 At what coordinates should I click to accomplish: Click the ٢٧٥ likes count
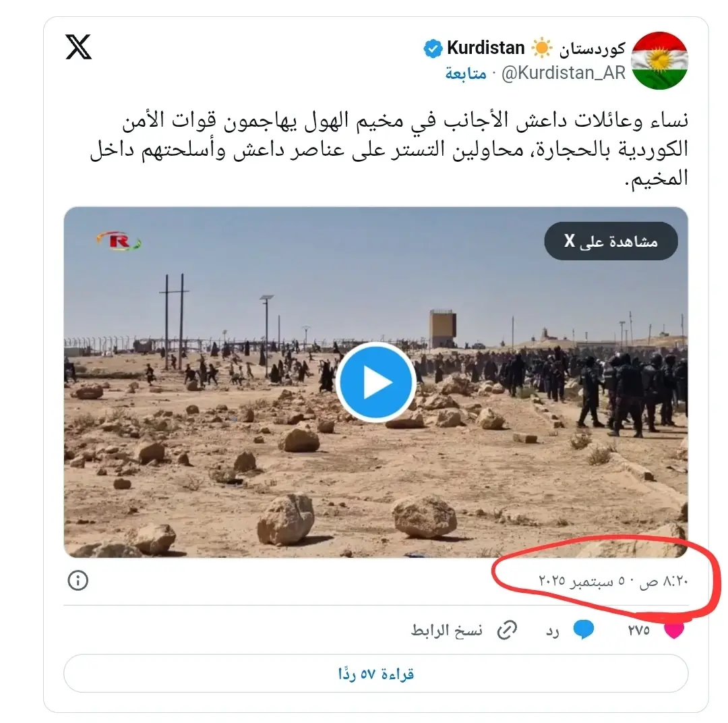click(639, 631)
